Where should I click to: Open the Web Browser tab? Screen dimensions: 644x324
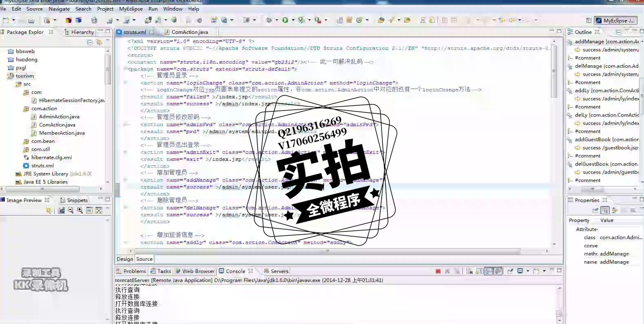195,271
